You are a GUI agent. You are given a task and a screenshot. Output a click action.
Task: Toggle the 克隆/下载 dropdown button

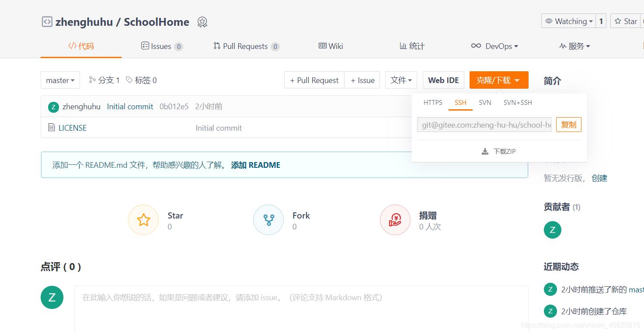(499, 80)
